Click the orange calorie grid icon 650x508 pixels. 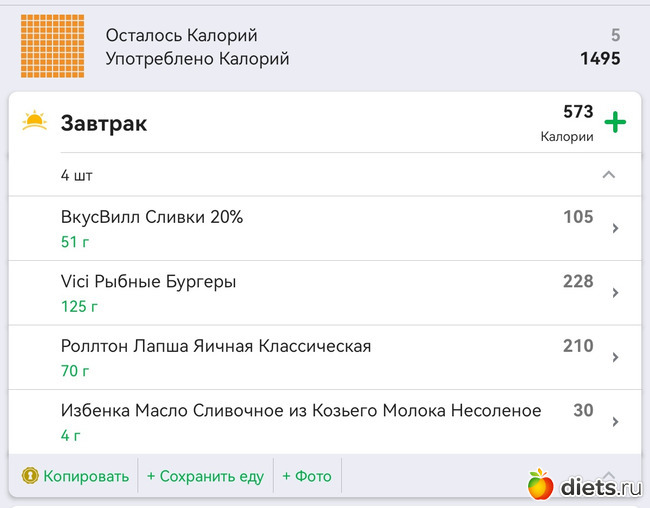[x=52, y=46]
